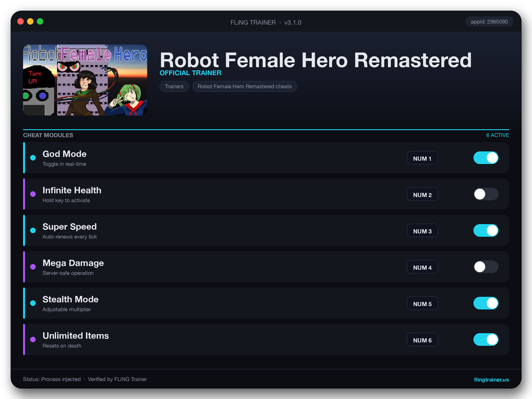Rebind the NUM 3 hotkey
This screenshot has width=532, height=399.
pos(422,230)
